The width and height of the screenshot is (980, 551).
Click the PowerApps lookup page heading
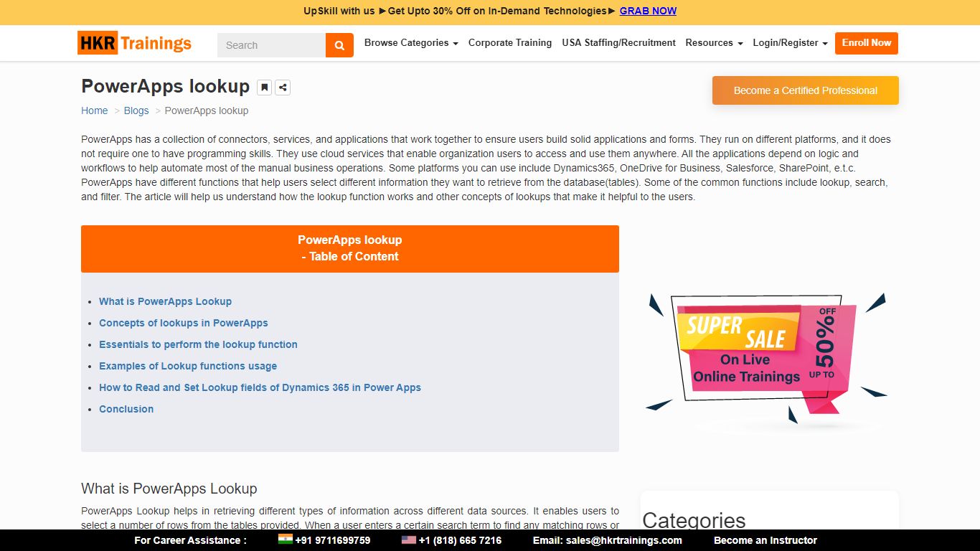click(x=166, y=86)
